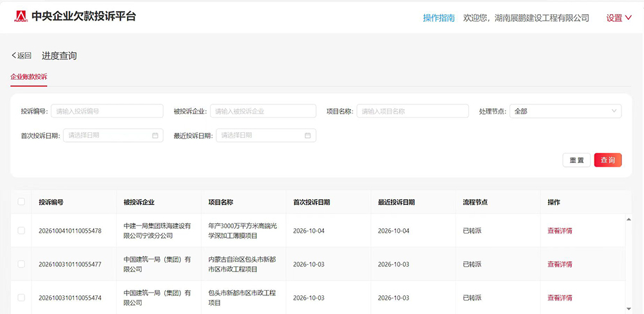644x314 pixels.
Task: Click 已转派 status in row 2026100410110055478
Action: coord(472,231)
